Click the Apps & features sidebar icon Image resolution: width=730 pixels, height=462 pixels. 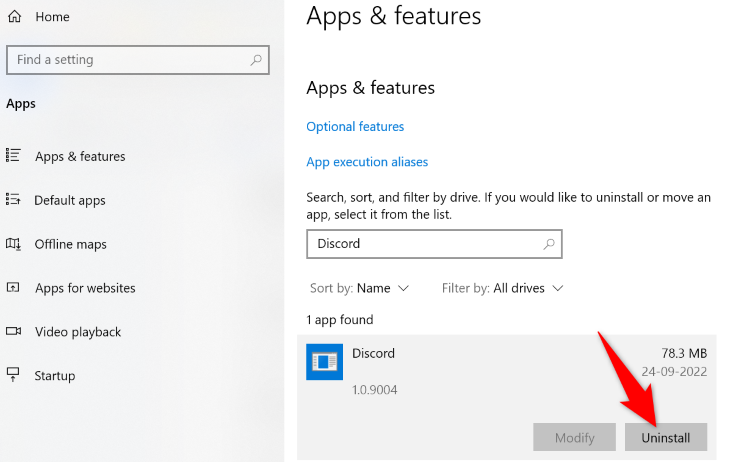click(14, 156)
